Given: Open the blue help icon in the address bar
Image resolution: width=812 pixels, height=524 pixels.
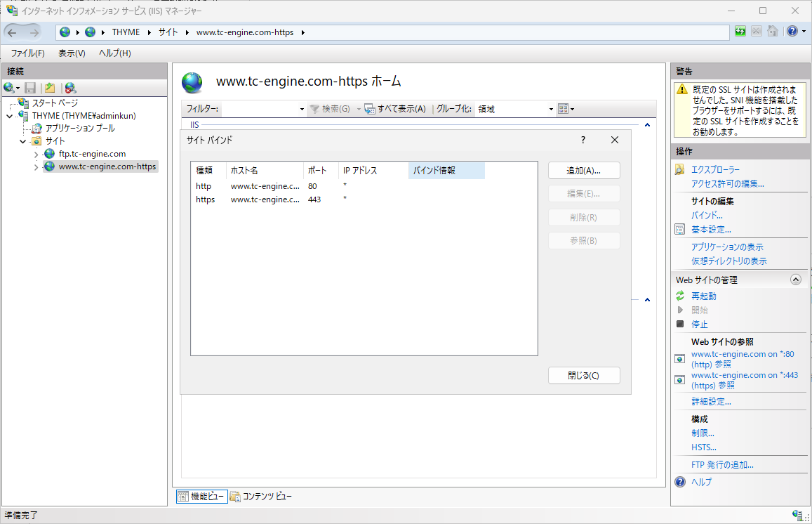Looking at the screenshot, I should (792, 31).
